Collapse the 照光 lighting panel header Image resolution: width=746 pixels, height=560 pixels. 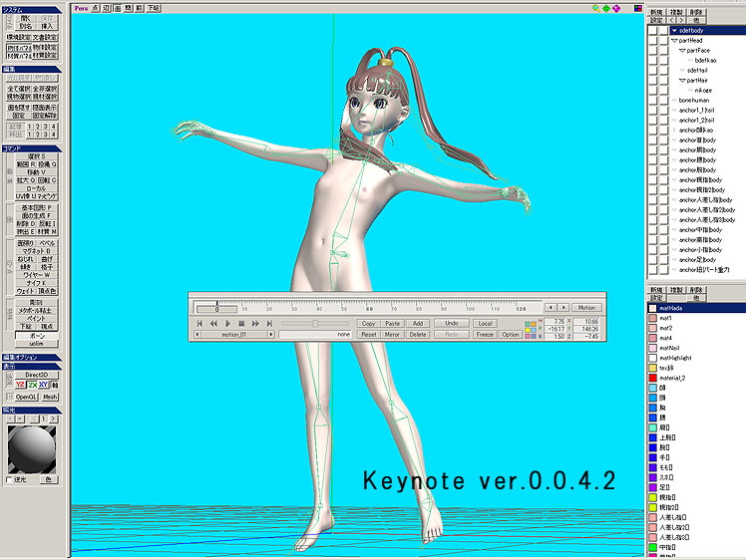31,411
